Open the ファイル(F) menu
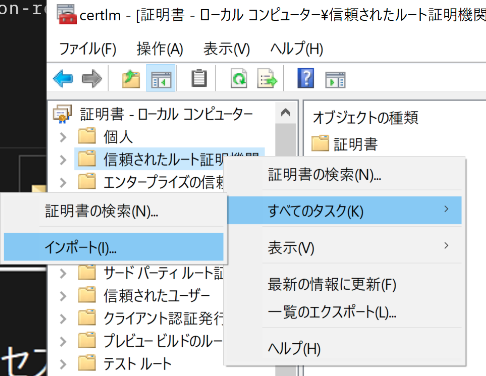The height and width of the screenshot is (376, 486). [88, 49]
